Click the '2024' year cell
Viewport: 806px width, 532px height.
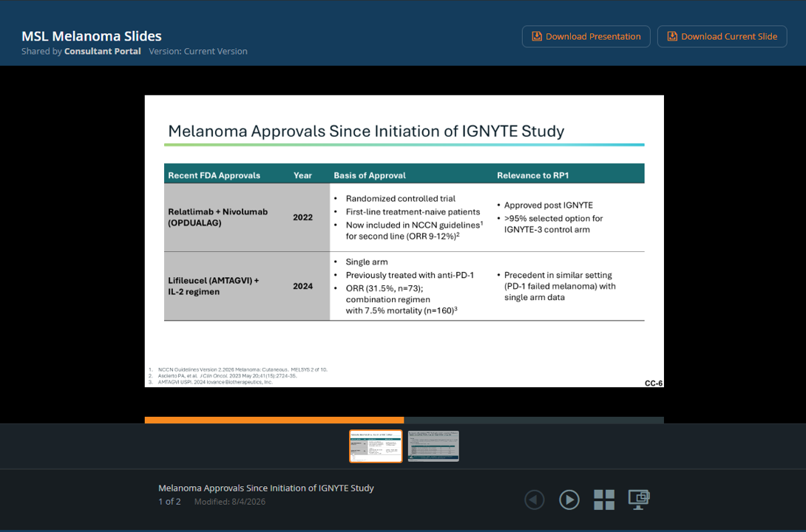(x=302, y=286)
